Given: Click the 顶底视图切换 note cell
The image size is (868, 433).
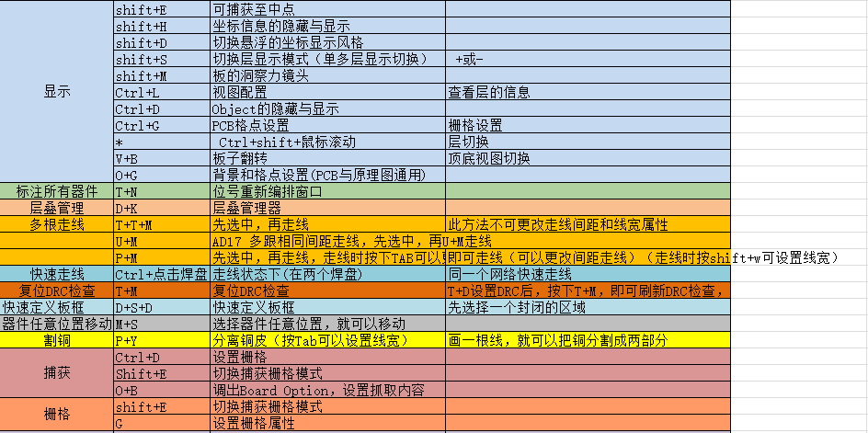Looking at the screenshot, I should (x=588, y=158).
